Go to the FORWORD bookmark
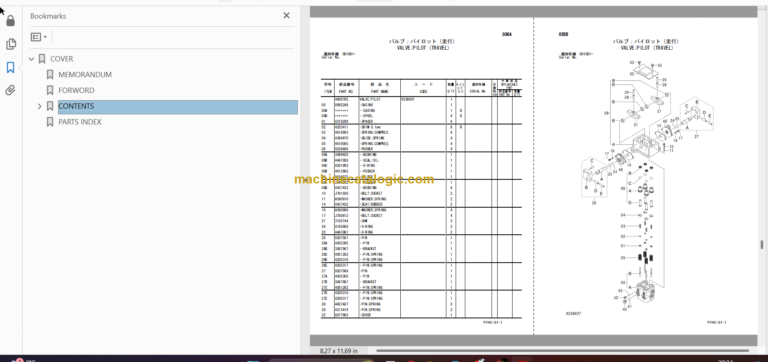Image resolution: width=768 pixels, height=362 pixels. [x=76, y=90]
